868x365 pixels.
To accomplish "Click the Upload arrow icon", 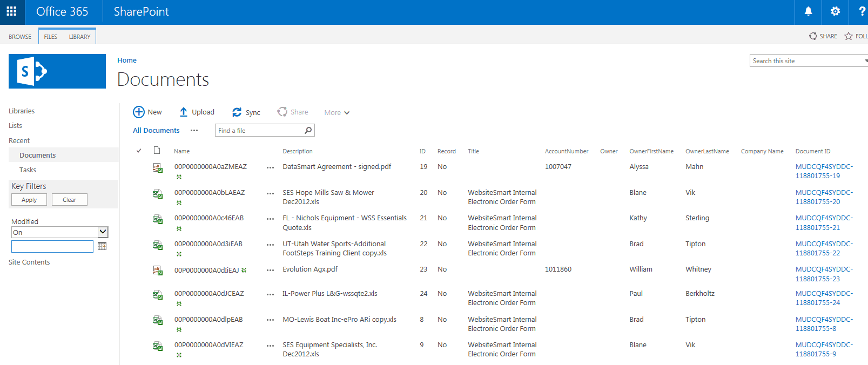I will (x=184, y=112).
